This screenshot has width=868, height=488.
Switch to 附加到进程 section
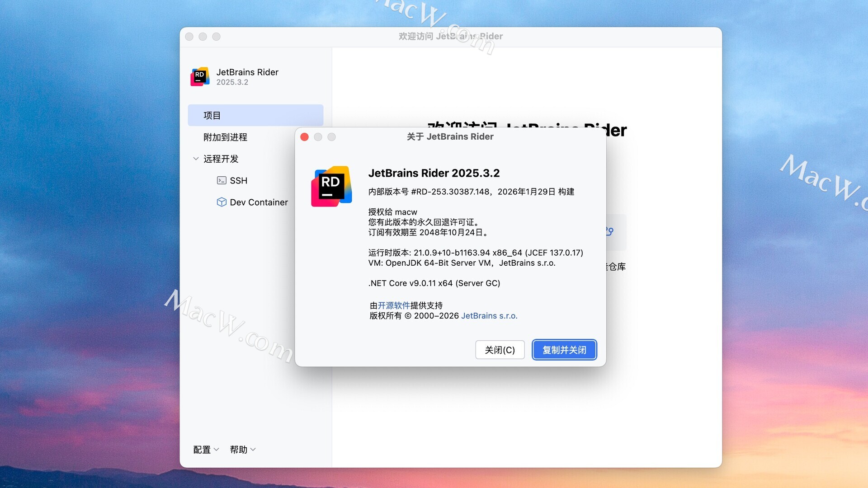225,137
